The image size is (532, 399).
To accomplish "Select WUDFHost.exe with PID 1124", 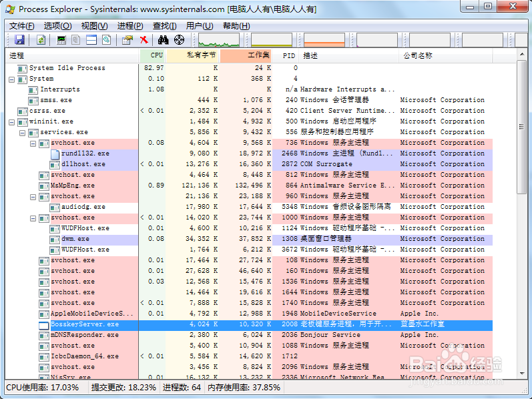I will [249, 228].
